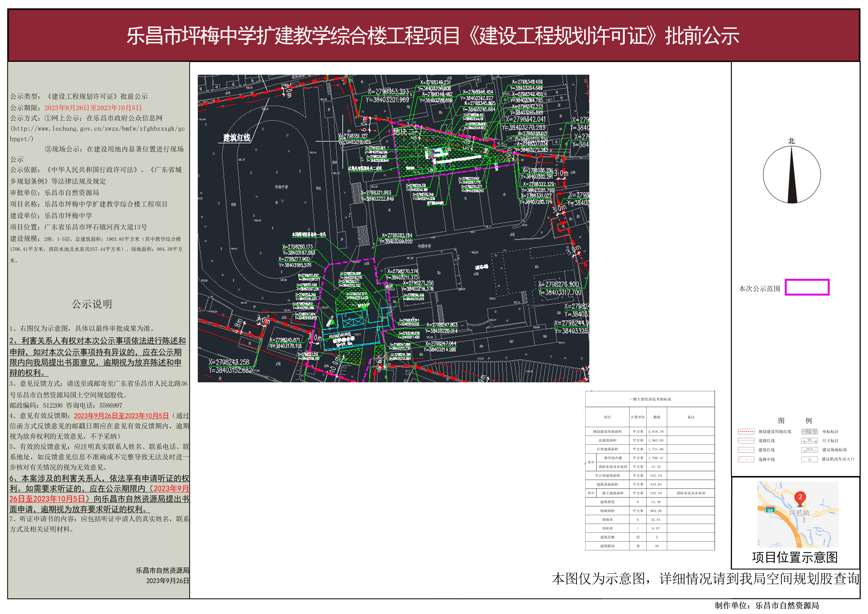Click the 地下建筑面积 row label
The image size is (868, 614).
[x=613, y=493]
